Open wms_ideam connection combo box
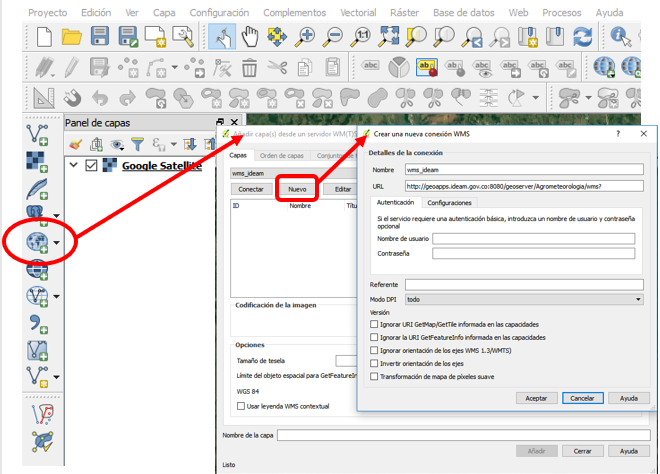660x474 pixels. point(293,173)
